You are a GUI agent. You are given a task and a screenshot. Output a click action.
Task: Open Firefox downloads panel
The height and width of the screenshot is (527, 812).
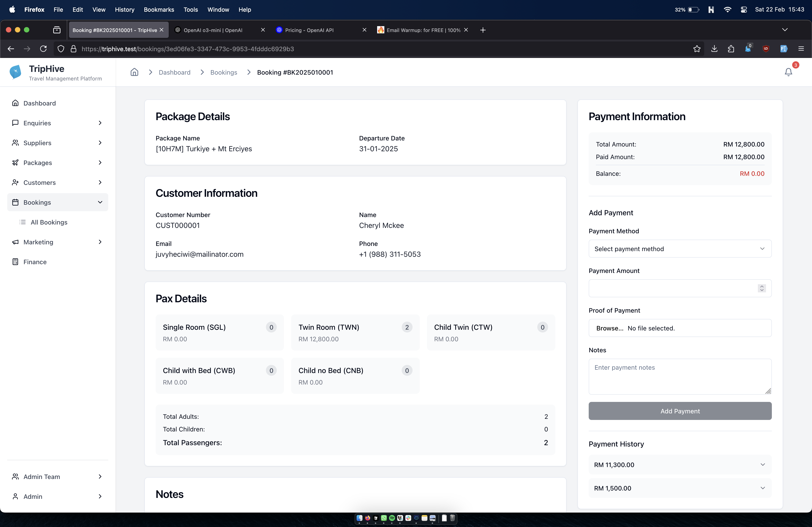[x=714, y=49]
